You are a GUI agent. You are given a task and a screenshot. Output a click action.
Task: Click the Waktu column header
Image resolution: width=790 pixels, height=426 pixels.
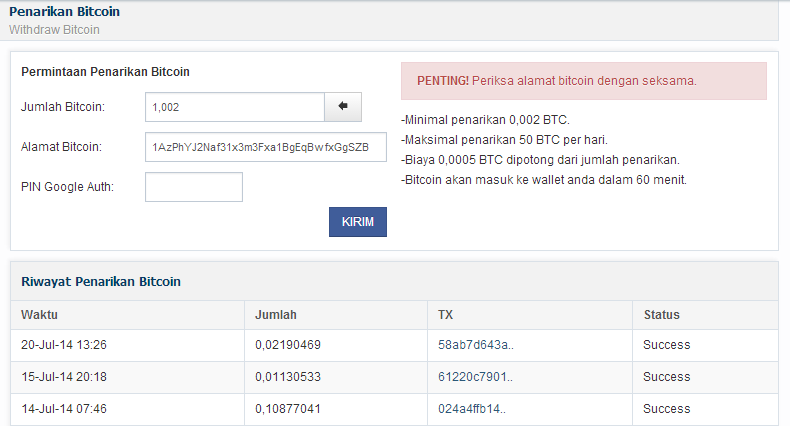click(x=39, y=315)
